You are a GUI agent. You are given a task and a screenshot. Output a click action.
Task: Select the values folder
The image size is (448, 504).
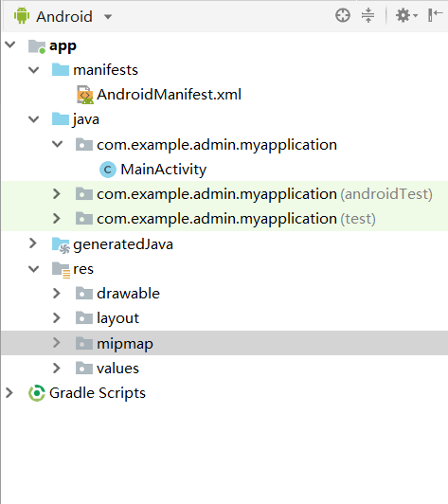click(x=117, y=368)
